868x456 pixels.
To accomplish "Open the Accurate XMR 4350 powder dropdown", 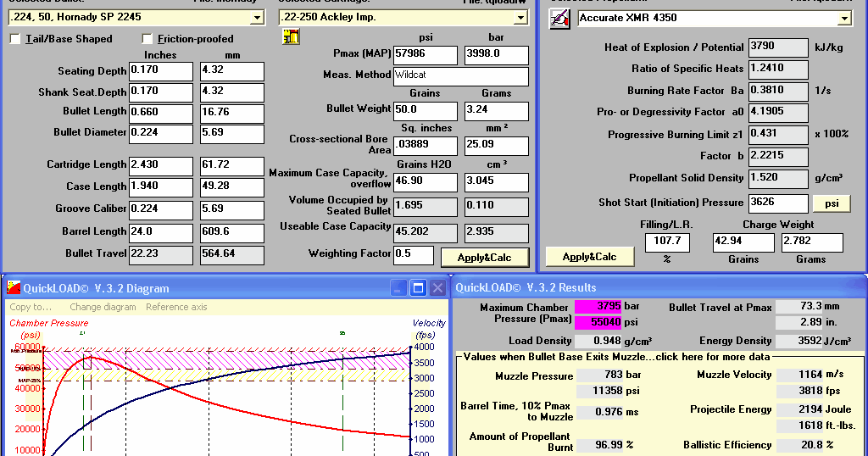I will pos(843,19).
